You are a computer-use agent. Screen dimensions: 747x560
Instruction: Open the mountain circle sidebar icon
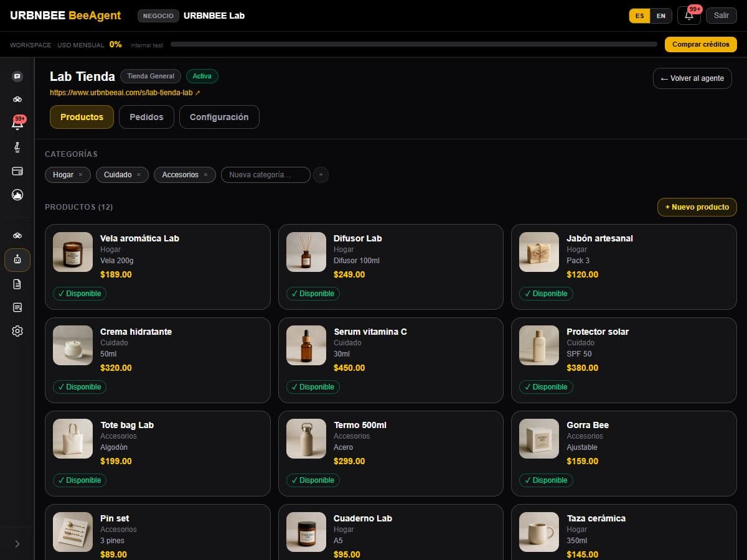[17, 195]
